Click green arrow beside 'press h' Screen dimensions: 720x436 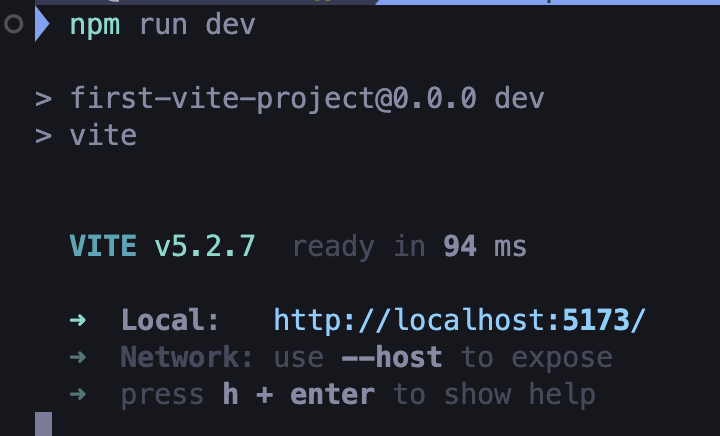(x=78, y=394)
